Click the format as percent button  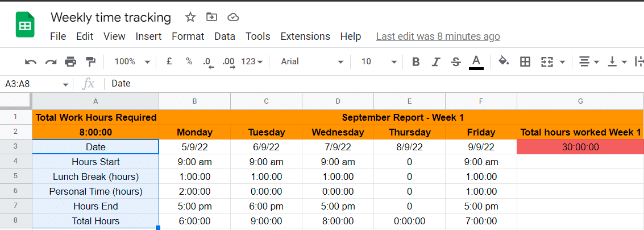(x=189, y=61)
